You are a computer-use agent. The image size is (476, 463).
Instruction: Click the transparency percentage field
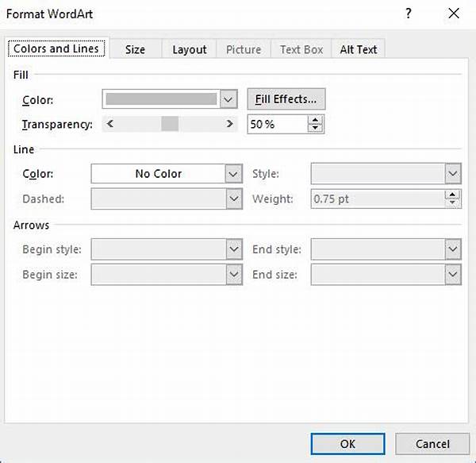[277, 125]
